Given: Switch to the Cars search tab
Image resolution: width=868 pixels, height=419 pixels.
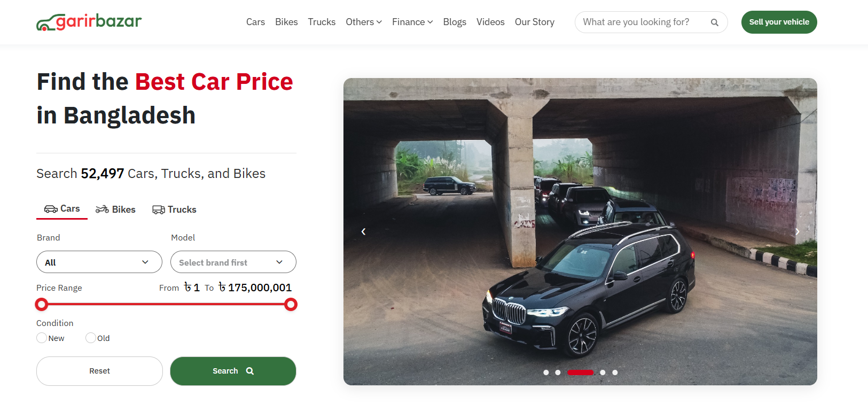Looking at the screenshot, I should [62, 209].
